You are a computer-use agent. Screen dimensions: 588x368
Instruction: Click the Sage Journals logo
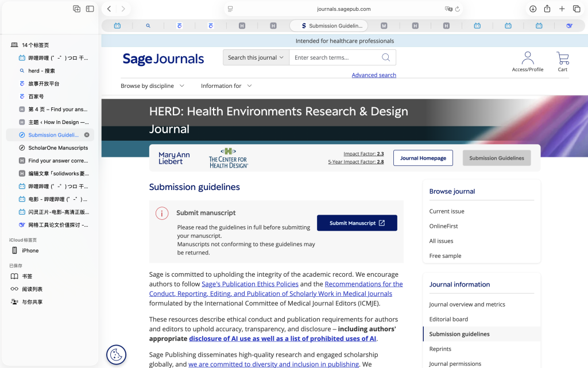[164, 59]
